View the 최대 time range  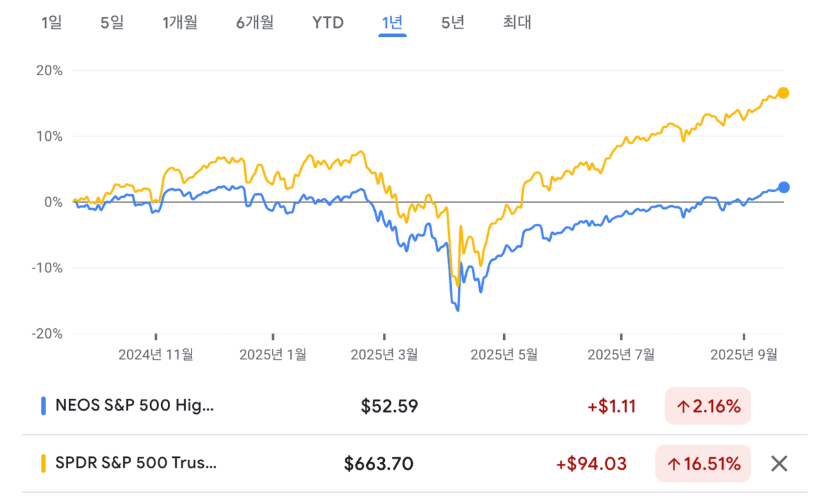(x=517, y=23)
